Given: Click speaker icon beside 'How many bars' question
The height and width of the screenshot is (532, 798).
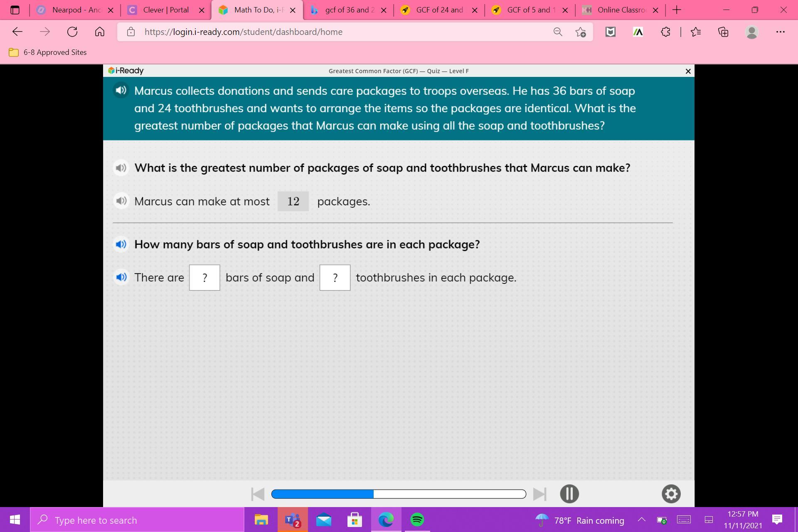Looking at the screenshot, I should coord(121,244).
